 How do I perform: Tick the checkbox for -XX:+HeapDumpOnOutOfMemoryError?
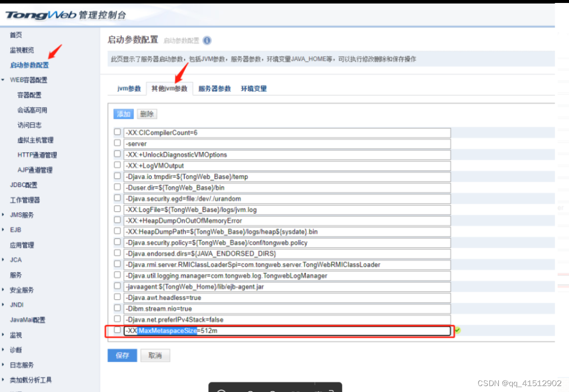click(x=117, y=220)
